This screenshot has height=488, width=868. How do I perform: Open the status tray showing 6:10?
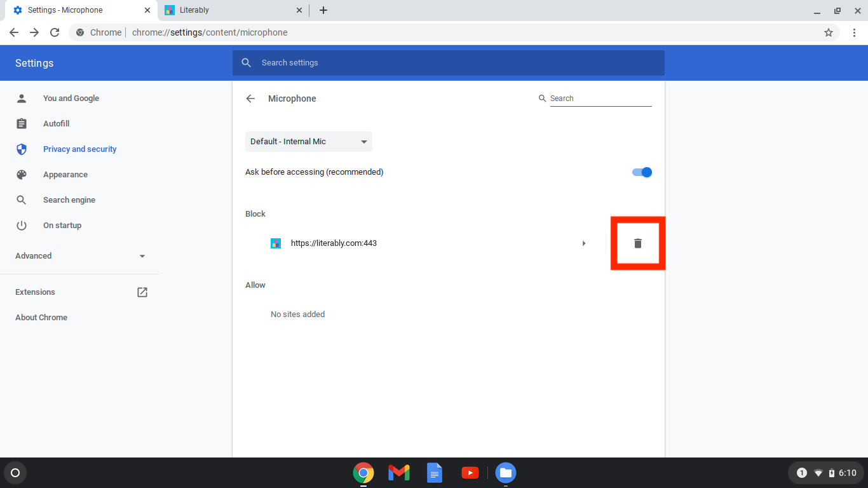(825, 473)
